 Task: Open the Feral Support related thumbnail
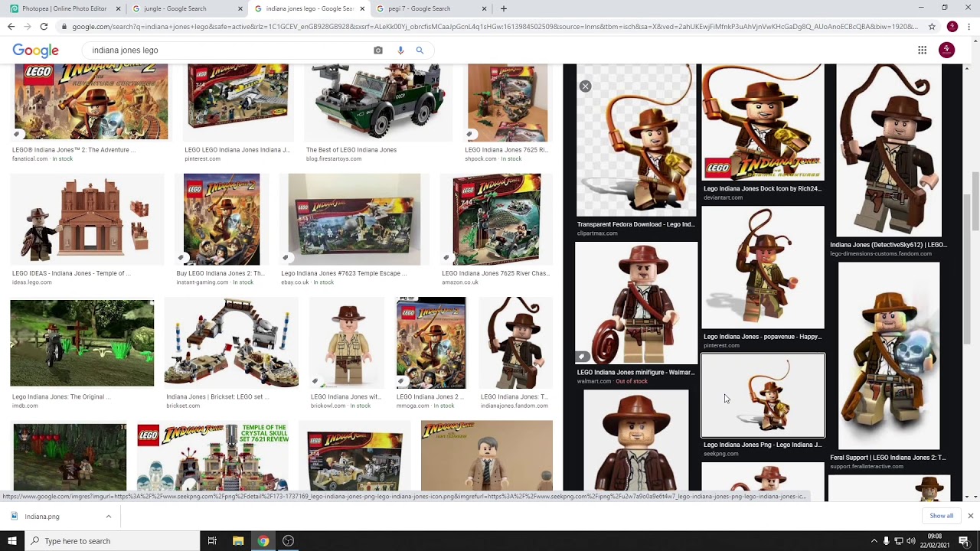(x=889, y=357)
